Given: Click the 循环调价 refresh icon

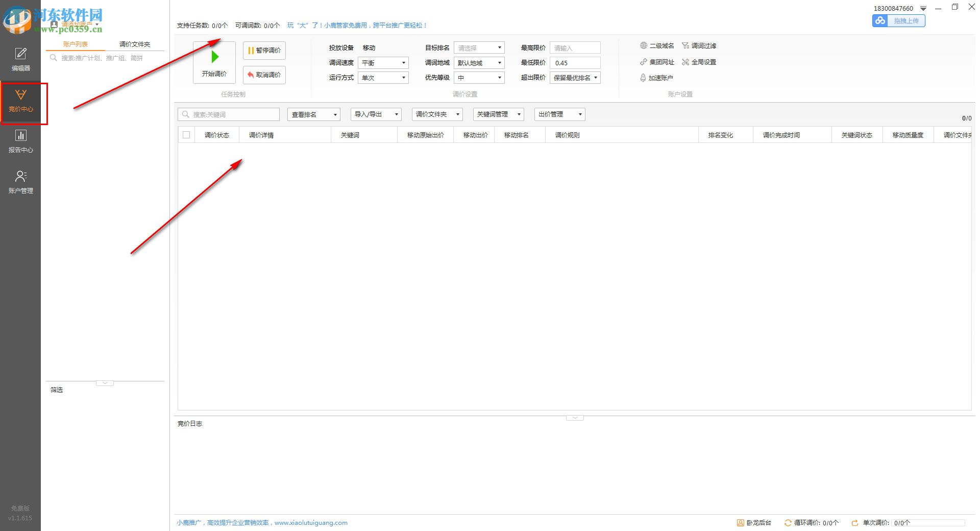Looking at the screenshot, I should click(788, 523).
